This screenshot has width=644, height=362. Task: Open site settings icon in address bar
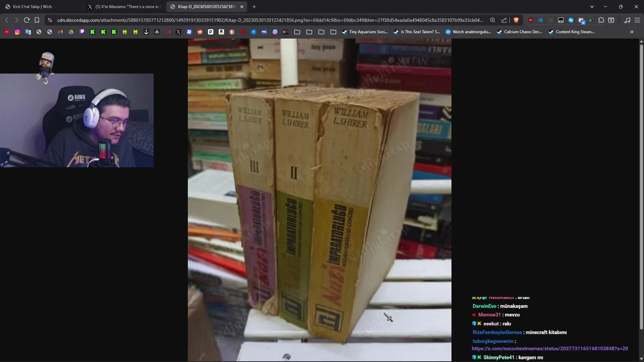tap(50, 20)
